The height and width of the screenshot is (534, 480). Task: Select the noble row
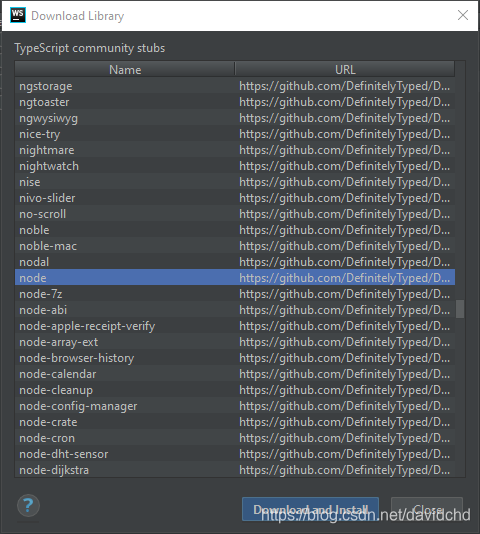235,230
